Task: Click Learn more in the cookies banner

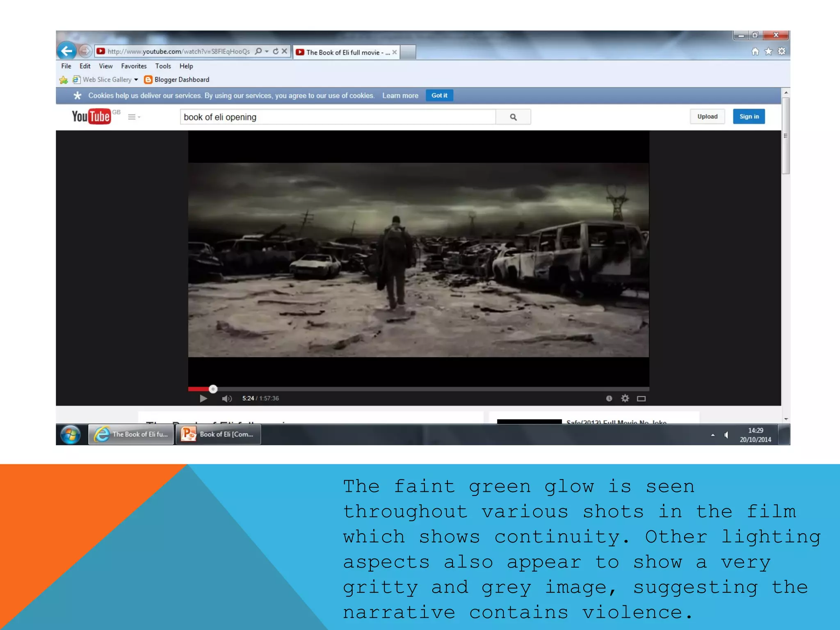Action: (x=400, y=96)
